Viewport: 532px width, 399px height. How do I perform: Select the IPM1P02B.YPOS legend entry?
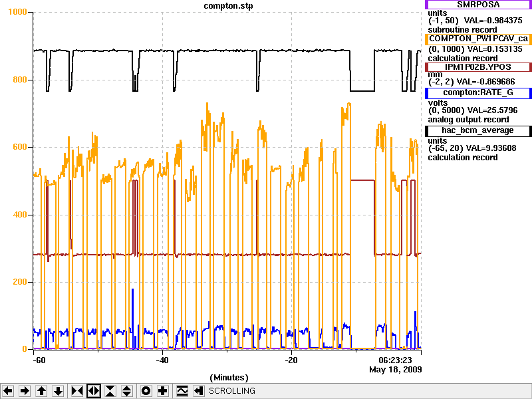(x=478, y=67)
